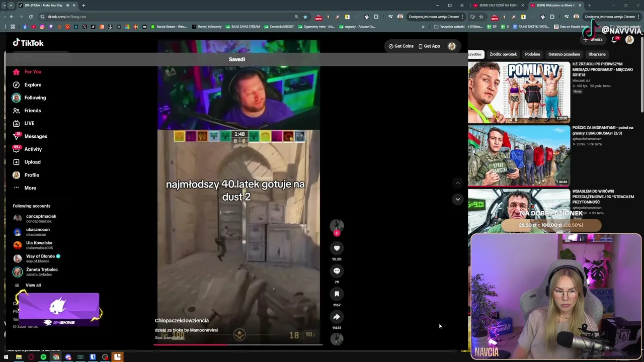Click the TikTok video player

click(x=238, y=192)
